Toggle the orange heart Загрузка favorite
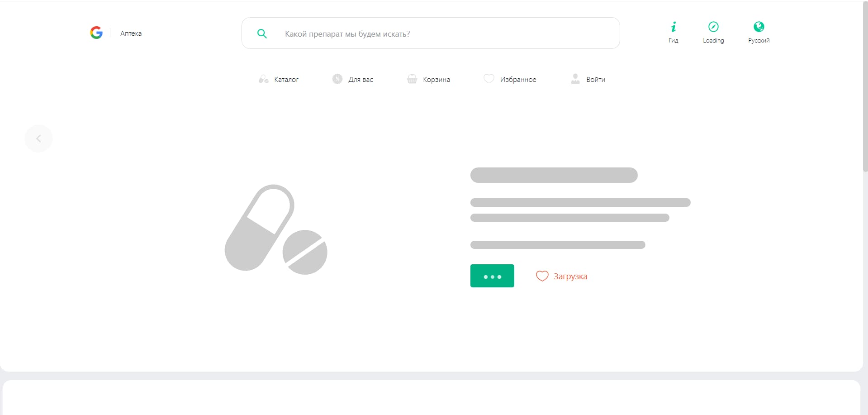Viewport: 868px width, 415px height. (x=542, y=276)
